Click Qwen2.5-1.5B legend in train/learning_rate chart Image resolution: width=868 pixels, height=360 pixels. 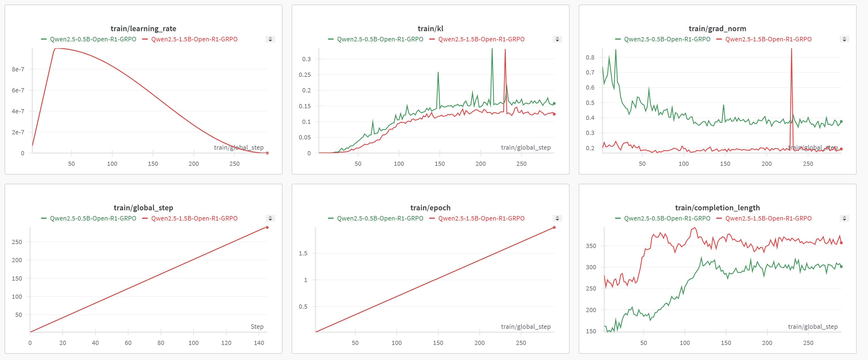[194, 39]
